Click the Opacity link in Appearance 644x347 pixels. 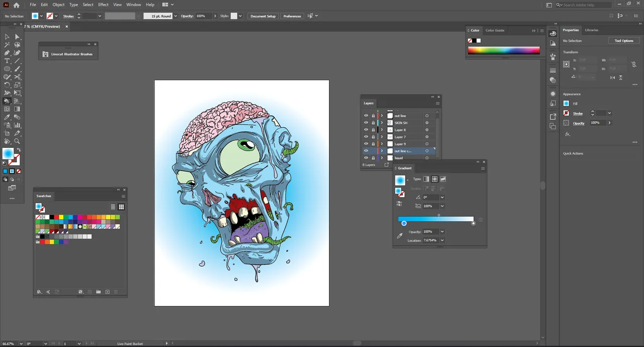click(x=579, y=123)
